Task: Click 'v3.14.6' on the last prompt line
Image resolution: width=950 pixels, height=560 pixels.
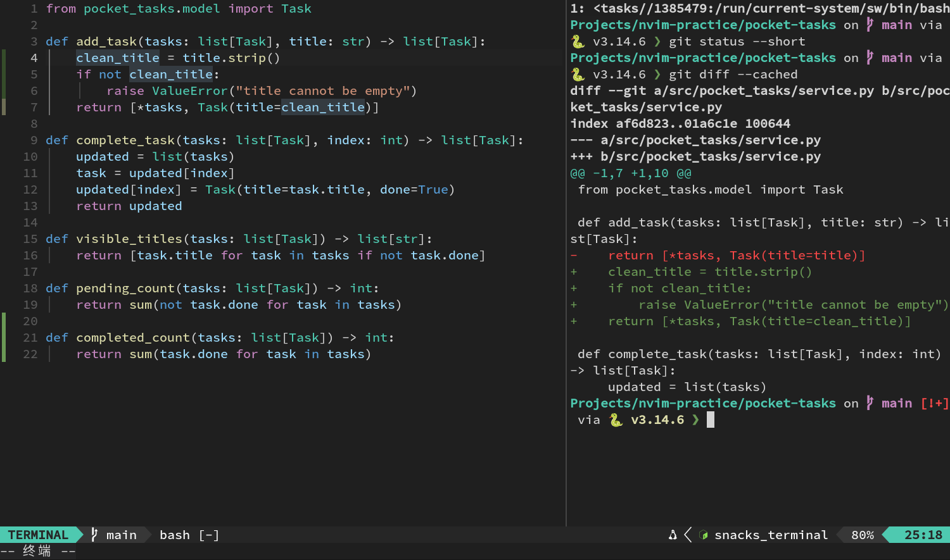Action: pyautogui.click(x=657, y=420)
